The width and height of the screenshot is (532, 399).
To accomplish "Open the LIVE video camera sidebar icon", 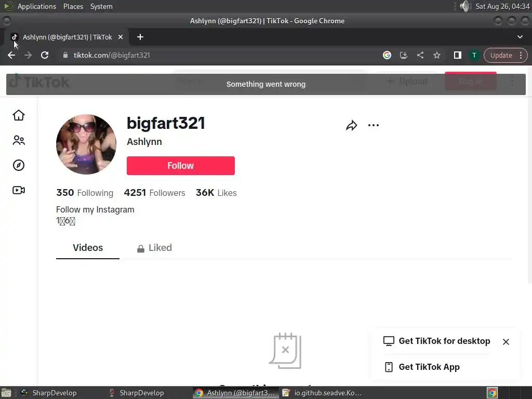I will (x=19, y=190).
